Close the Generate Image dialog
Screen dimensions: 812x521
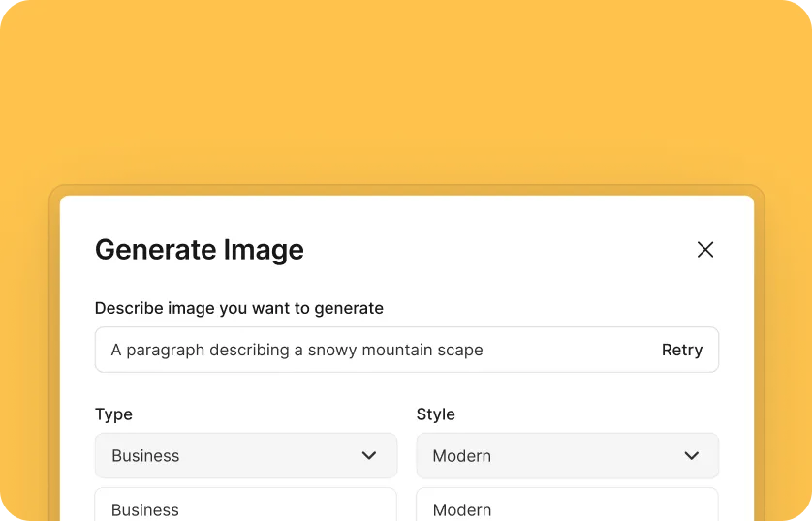(705, 250)
